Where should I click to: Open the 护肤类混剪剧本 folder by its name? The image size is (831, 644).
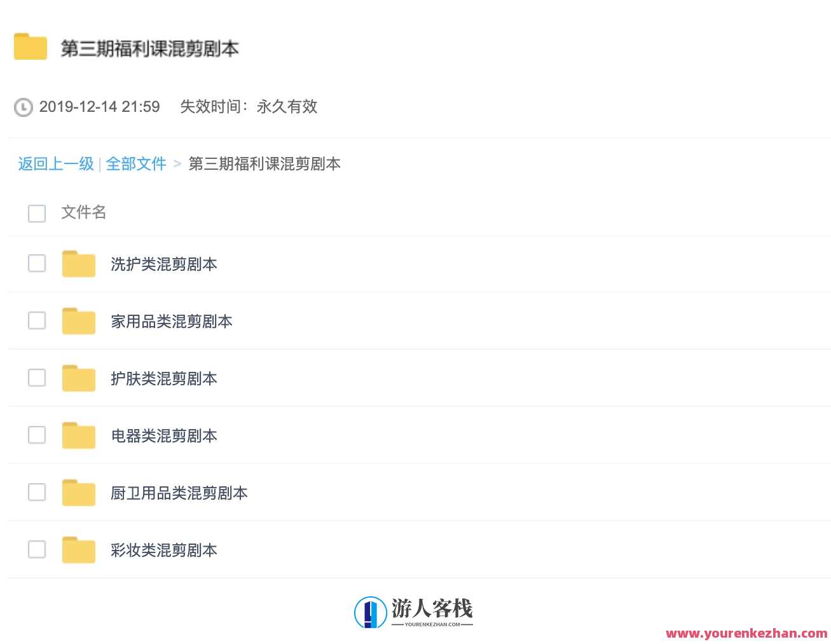coord(163,378)
